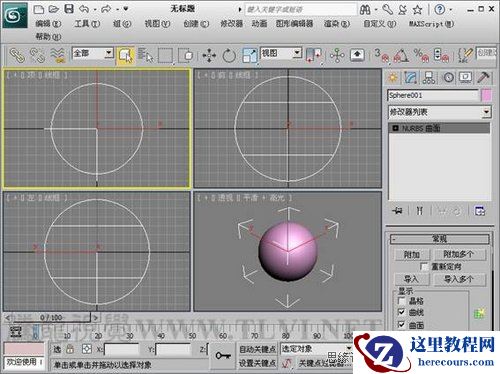Collapse the 常规 rollout header

point(440,239)
